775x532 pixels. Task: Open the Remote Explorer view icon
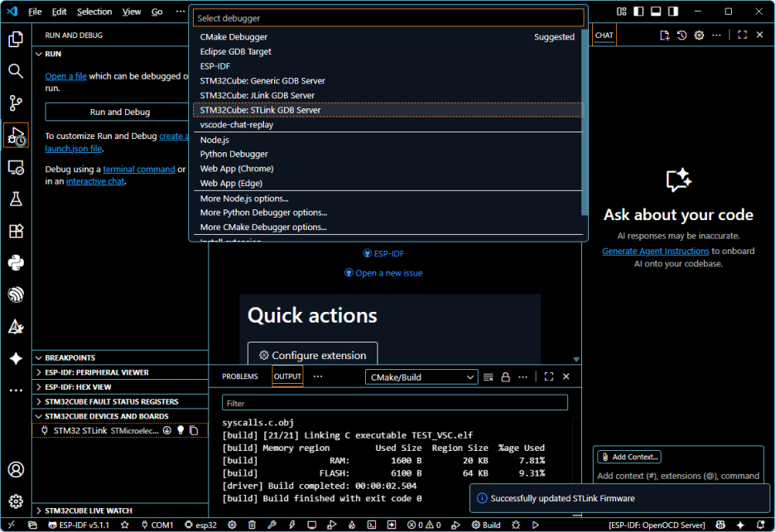pos(16,167)
